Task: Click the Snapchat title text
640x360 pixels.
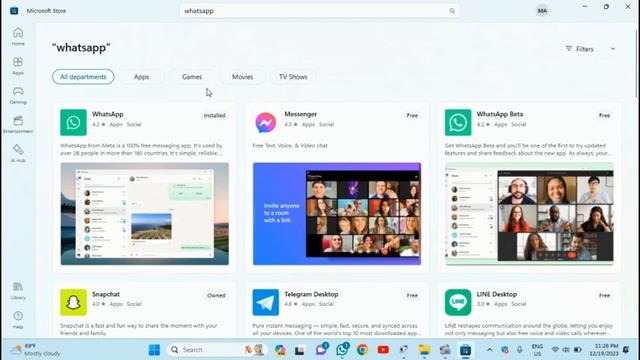Action: (106, 294)
